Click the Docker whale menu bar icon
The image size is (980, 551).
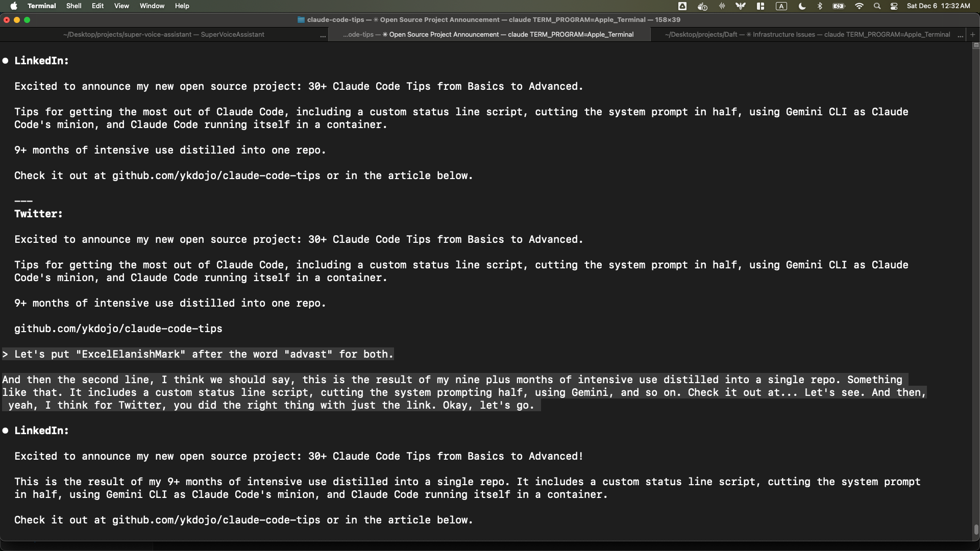pos(702,6)
